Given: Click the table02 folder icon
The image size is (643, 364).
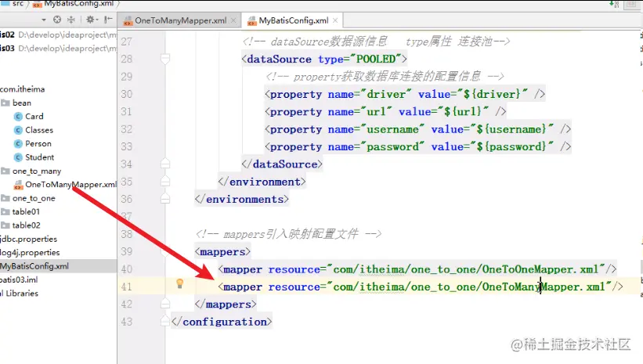Looking at the screenshot, I should (5, 225).
